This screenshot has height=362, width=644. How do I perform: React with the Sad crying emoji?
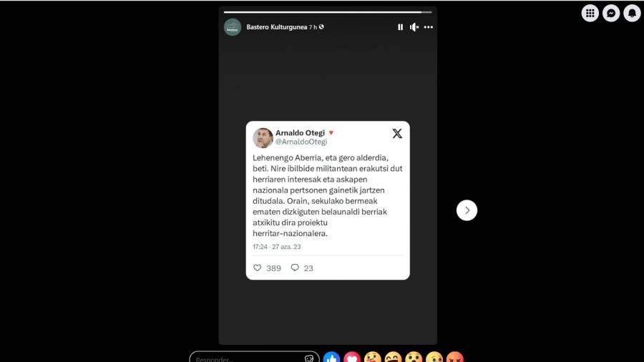pyautogui.click(x=434, y=358)
